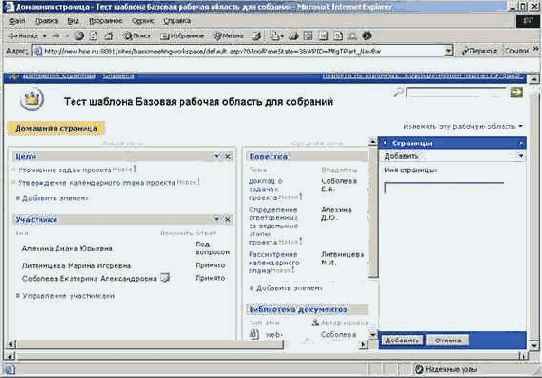Click goal Утверждение календарного плана проекта
This screenshot has height=378, width=542.
point(97,183)
